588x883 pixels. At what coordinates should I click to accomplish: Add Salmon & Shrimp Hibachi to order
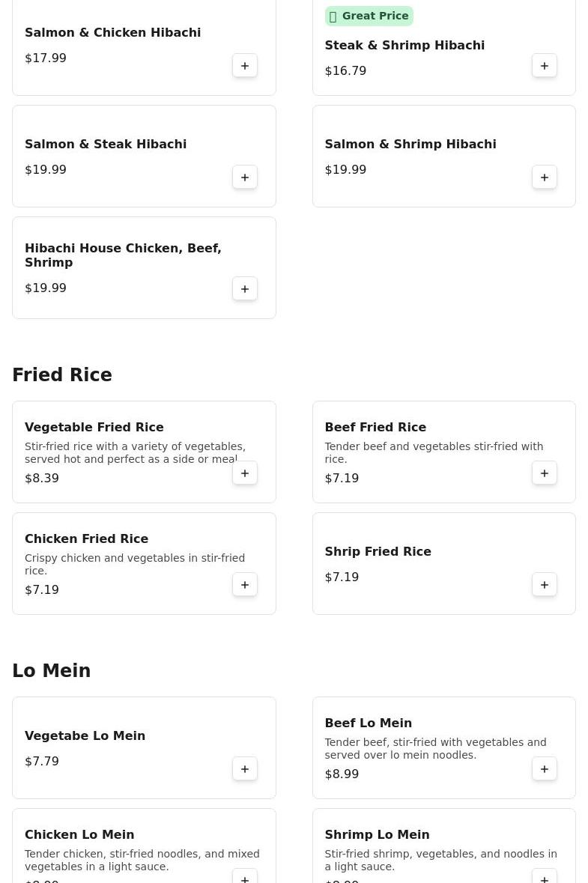pos(545,177)
